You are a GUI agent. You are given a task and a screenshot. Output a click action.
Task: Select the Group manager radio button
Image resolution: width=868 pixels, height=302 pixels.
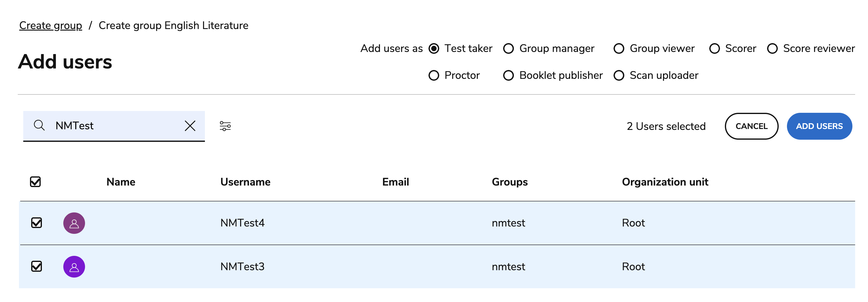(x=508, y=49)
